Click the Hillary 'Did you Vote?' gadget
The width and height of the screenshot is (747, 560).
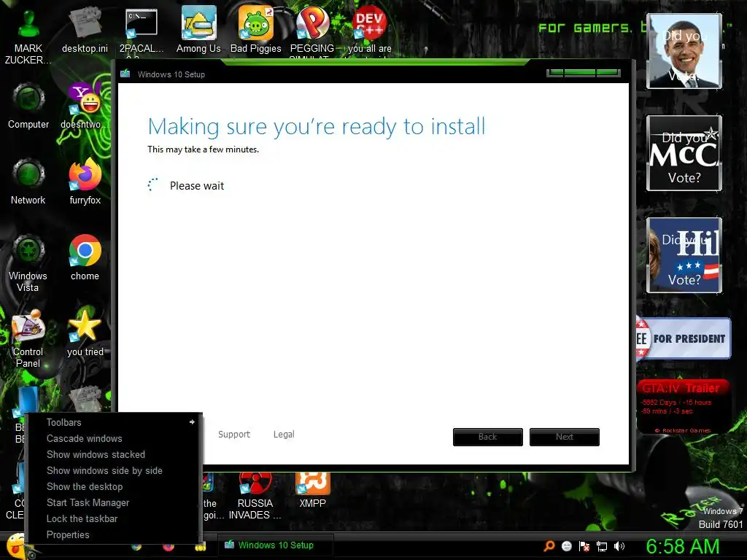[x=684, y=254]
